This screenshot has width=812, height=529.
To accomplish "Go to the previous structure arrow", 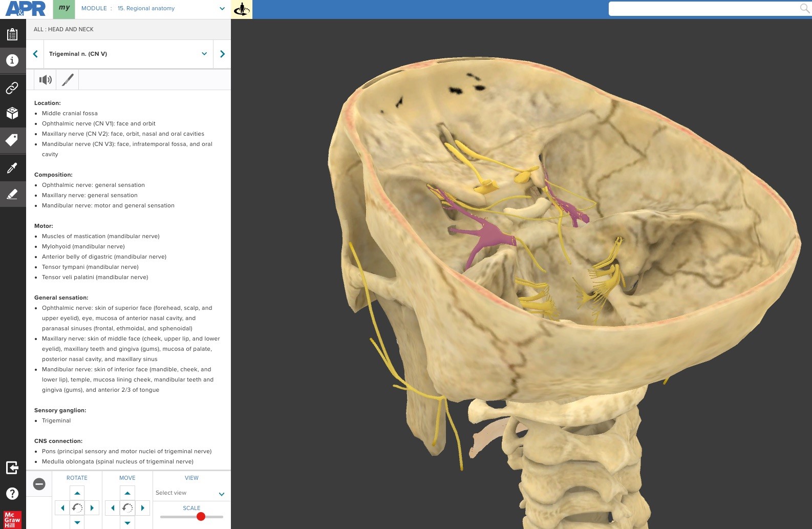I will point(35,54).
